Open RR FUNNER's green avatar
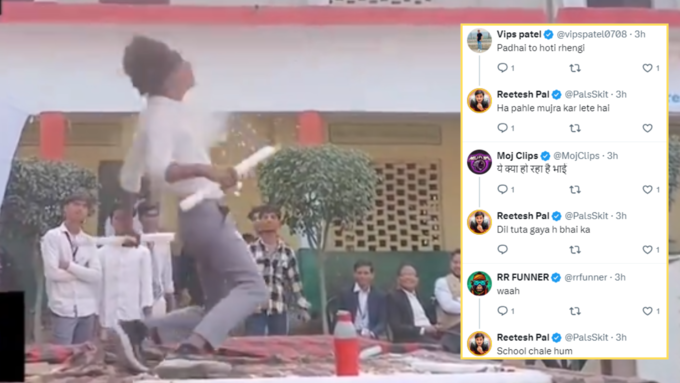The image size is (680, 383). [x=479, y=283]
